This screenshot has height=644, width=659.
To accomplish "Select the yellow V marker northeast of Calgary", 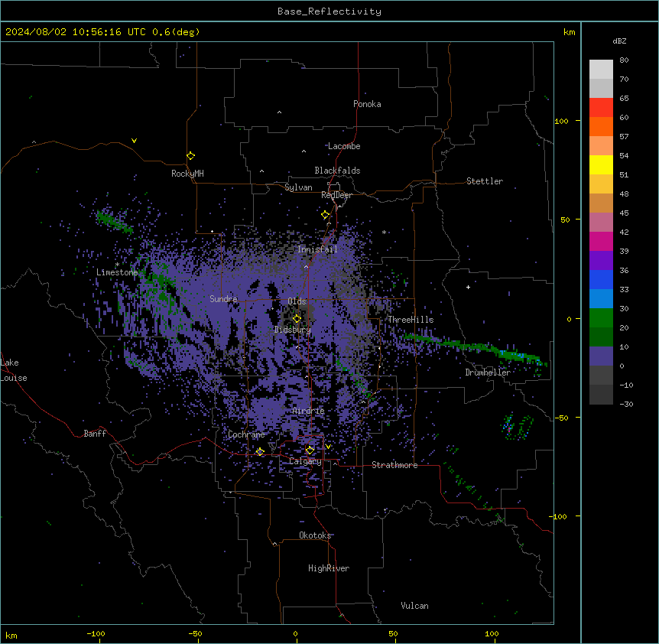I will click(x=328, y=447).
